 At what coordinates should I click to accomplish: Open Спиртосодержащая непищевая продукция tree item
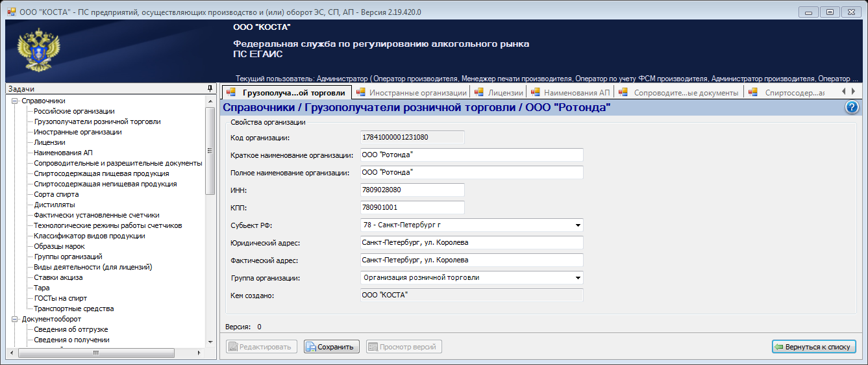(105, 184)
